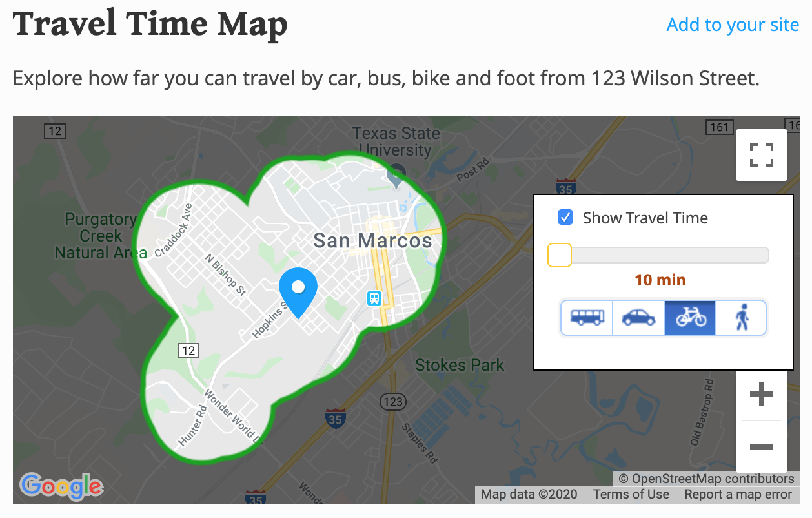Select the walking travel mode icon
This screenshot has width=812, height=518.
tap(742, 317)
